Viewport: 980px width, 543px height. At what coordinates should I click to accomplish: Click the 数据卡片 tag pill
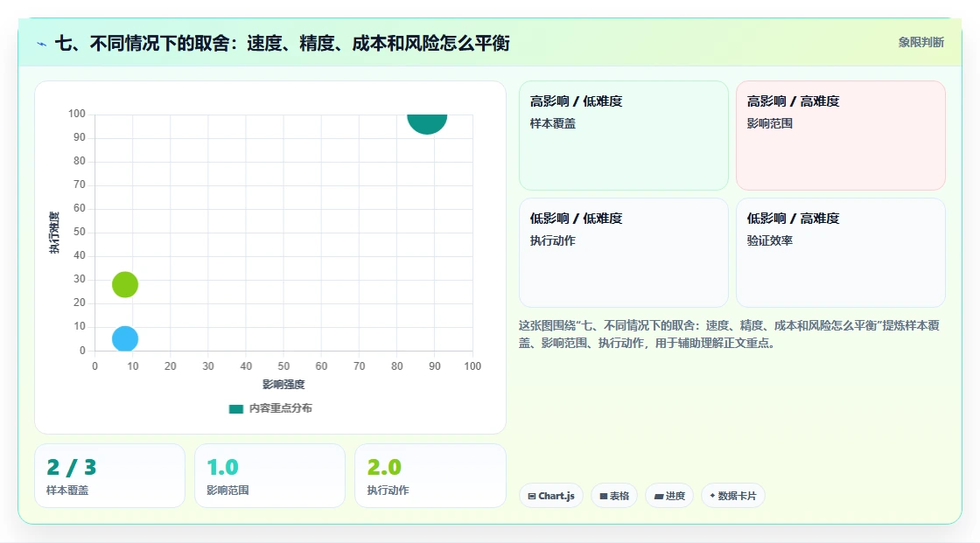[x=733, y=496]
